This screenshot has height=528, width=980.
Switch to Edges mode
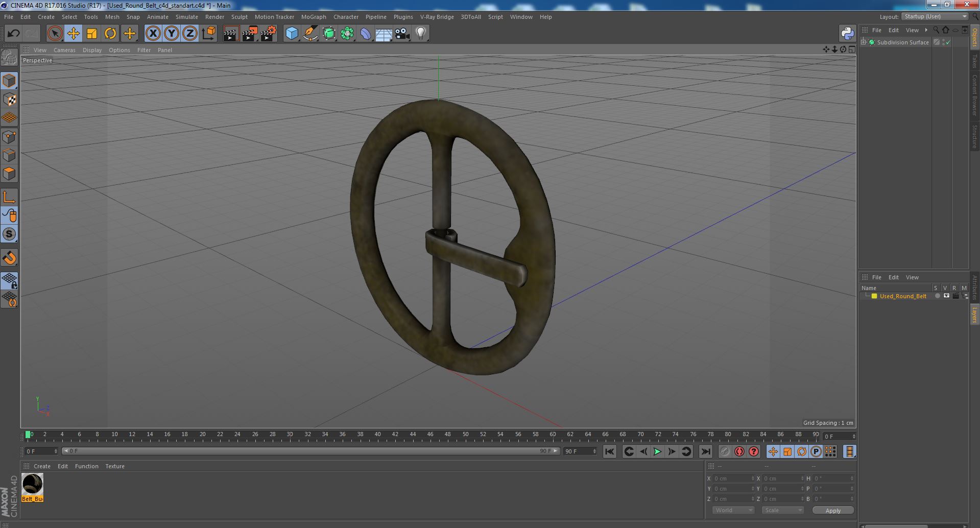pos(9,155)
